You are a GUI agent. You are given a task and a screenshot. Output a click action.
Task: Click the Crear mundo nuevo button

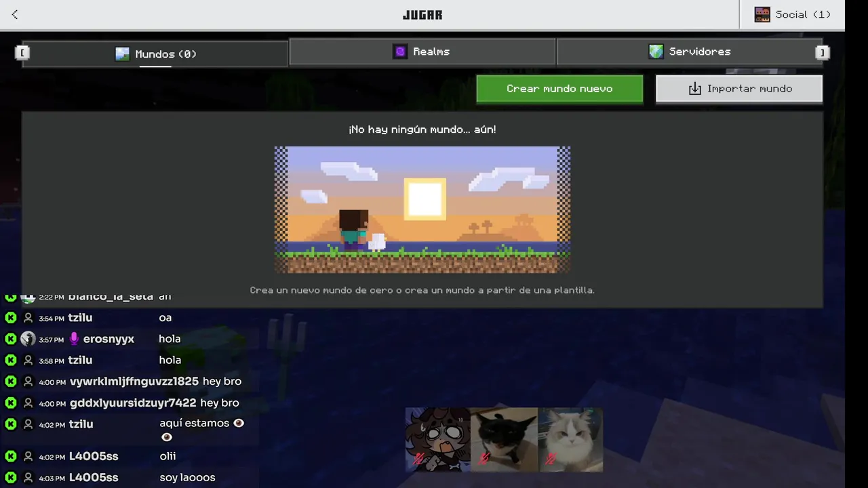click(x=559, y=89)
